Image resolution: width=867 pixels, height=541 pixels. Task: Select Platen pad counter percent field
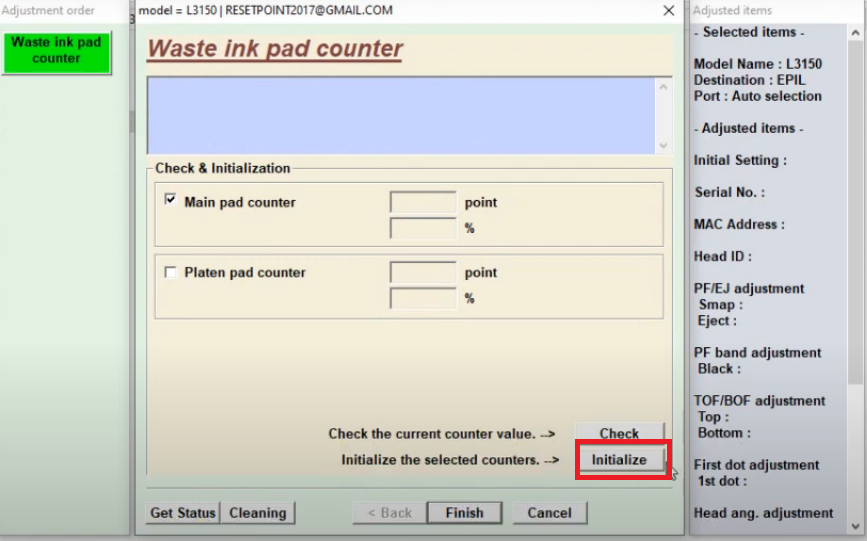(422, 299)
